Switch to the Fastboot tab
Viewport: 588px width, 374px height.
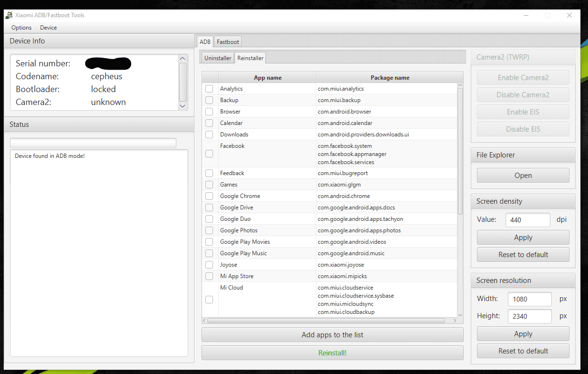click(228, 42)
